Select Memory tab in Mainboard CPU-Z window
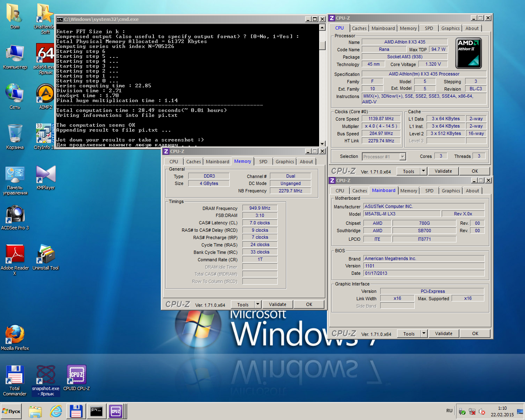The width and height of the screenshot is (525, 420). 409,191
